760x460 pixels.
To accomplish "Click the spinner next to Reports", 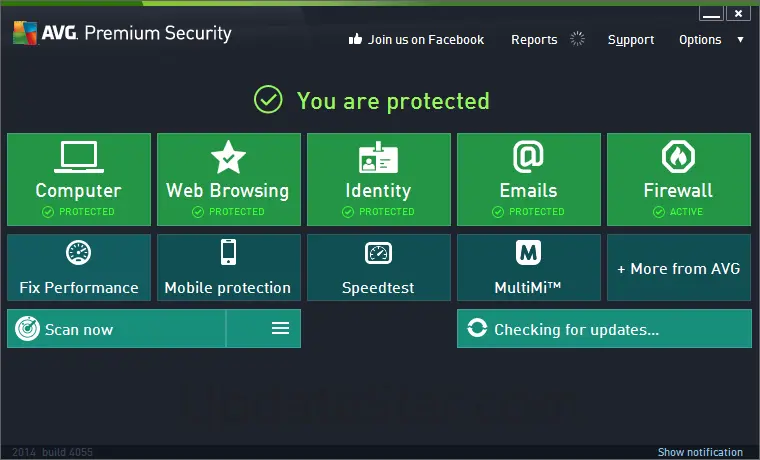I will click(x=577, y=39).
